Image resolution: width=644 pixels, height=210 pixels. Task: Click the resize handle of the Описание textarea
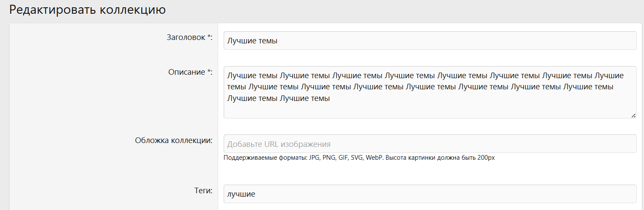tap(633, 116)
